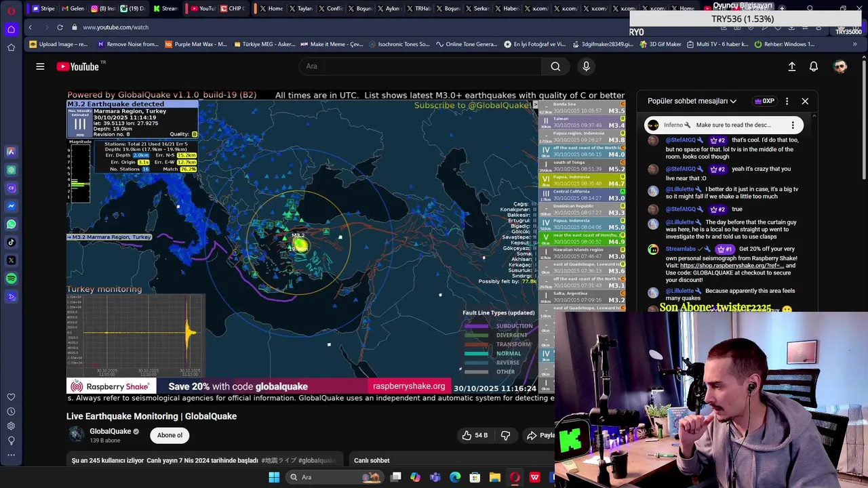Switch to the X TRHab tab
868x488 pixels.
[x=418, y=9]
